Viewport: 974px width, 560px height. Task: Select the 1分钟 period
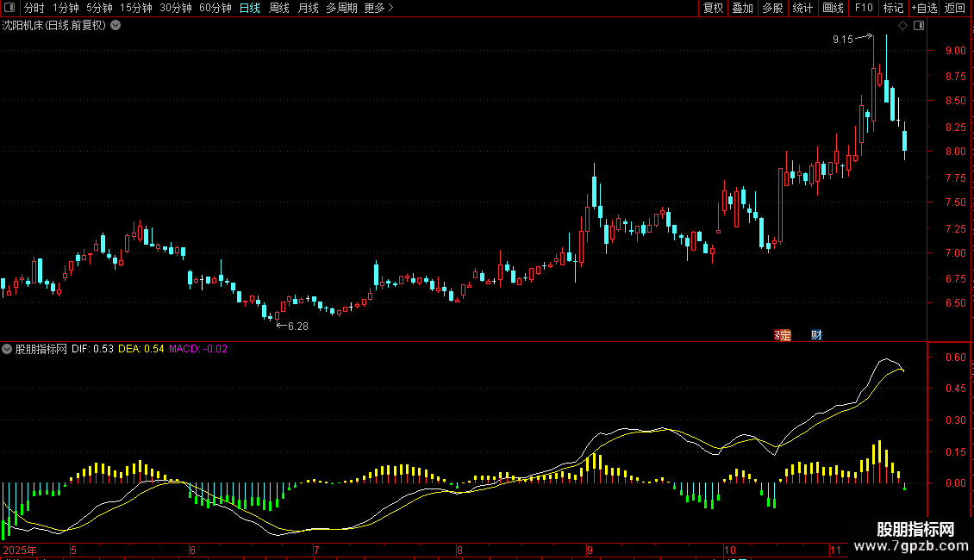66,8
